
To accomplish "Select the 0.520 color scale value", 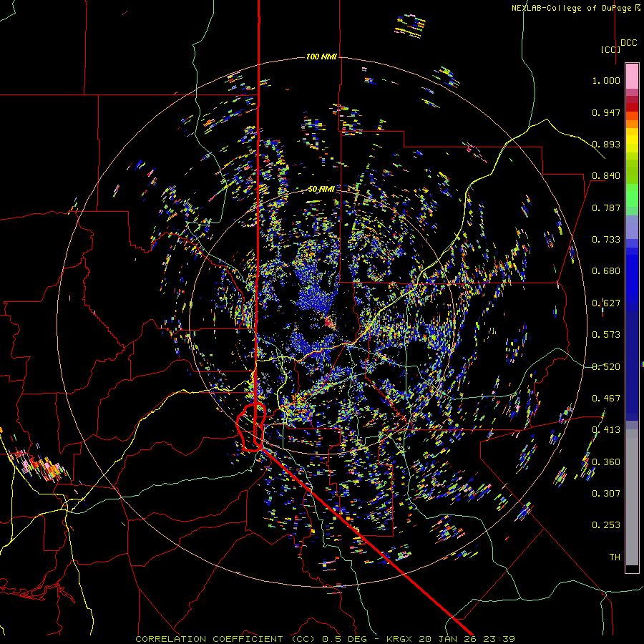I will click(x=606, y=367).
